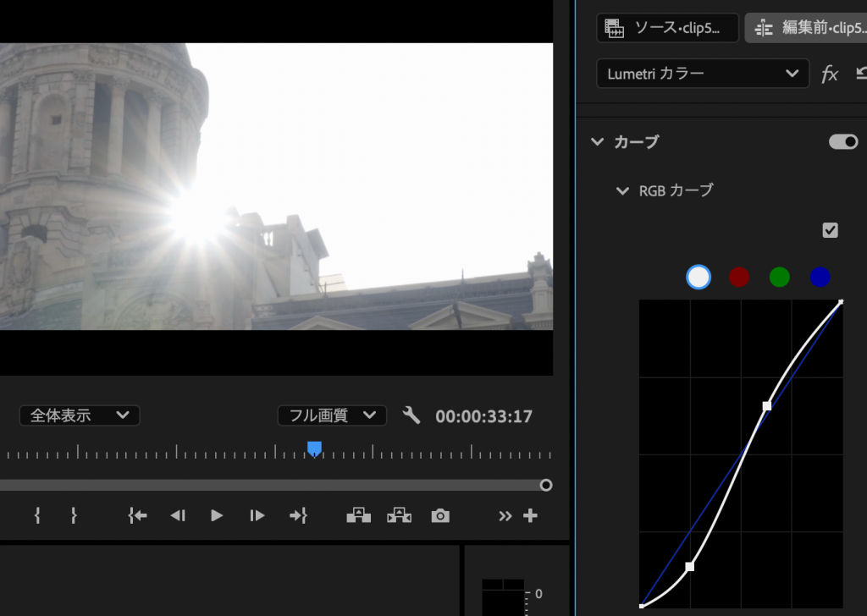Click the Mark Out bracket icon
The height and width of the screenshot is (616, 867).
click(74, 515)
